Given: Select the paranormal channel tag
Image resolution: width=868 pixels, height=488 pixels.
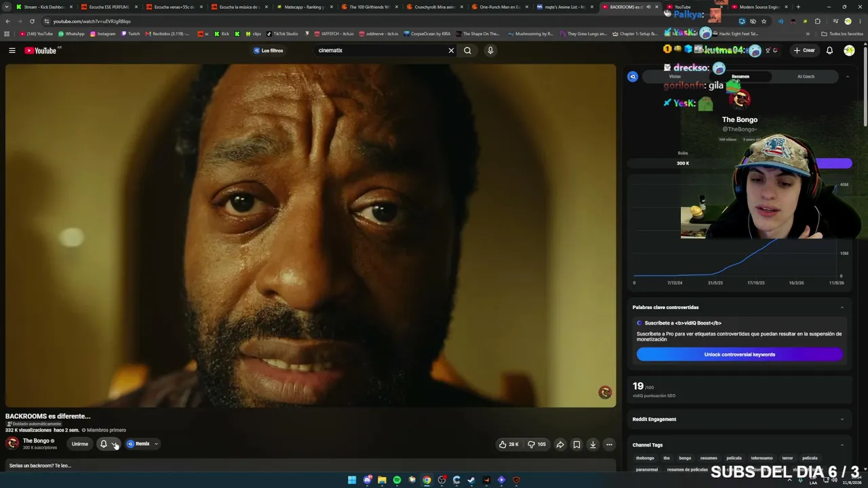Looking at the screenshot, I should 647,469.
